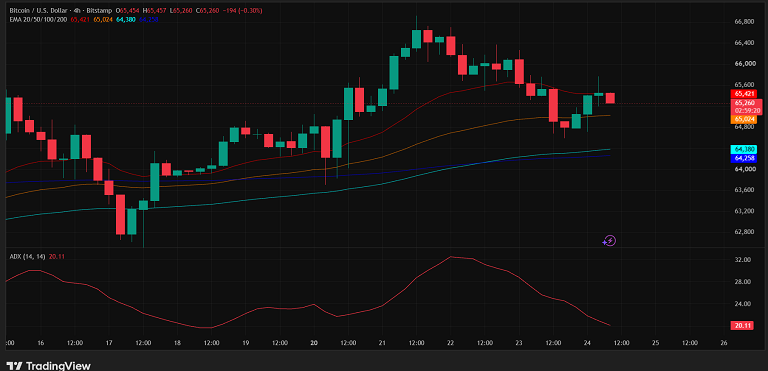
Task: Click the low price L65,260 value
Action: [x=181, y=10]
